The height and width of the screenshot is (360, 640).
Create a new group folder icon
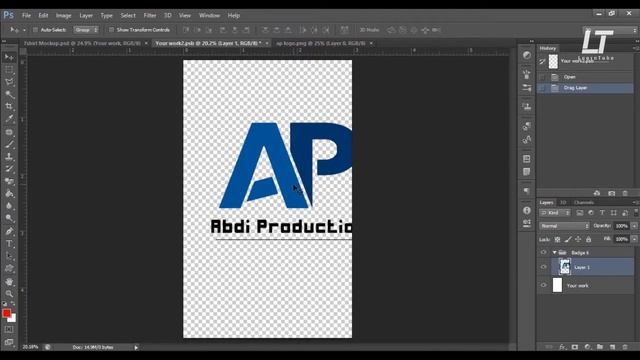click(x=600, y=347)
